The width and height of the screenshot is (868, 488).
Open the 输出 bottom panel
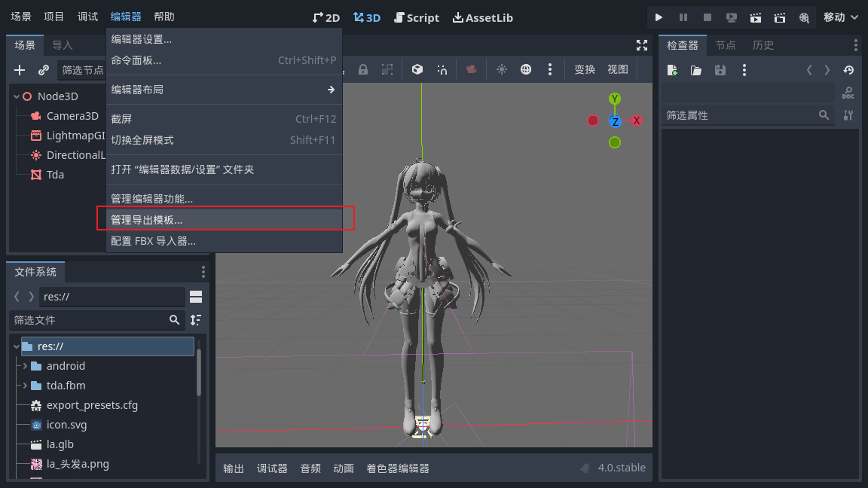pos(234,468)
